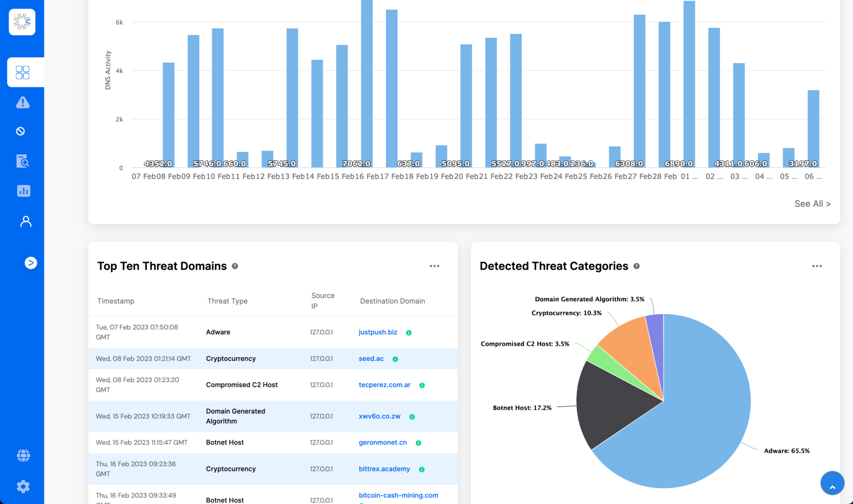
Task: Open the globe network icon
Action: tap(23, 456)
